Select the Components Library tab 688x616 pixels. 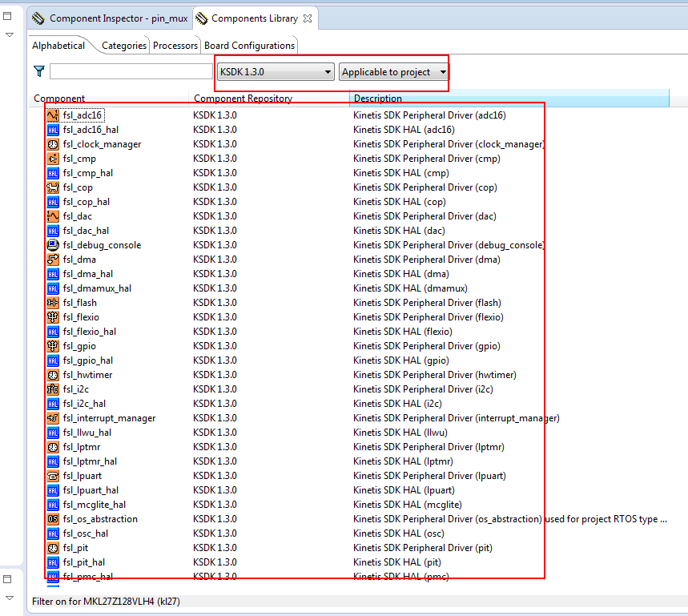(255, 18)
